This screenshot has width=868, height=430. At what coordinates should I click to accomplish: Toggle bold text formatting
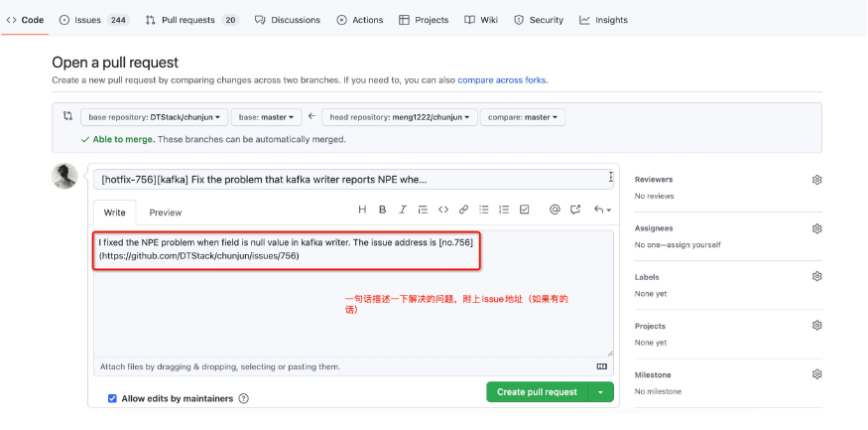pos(383,210)
